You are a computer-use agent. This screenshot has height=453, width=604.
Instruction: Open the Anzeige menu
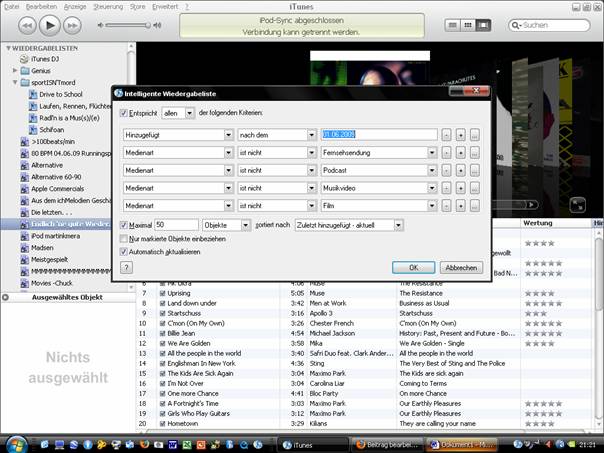75,7
